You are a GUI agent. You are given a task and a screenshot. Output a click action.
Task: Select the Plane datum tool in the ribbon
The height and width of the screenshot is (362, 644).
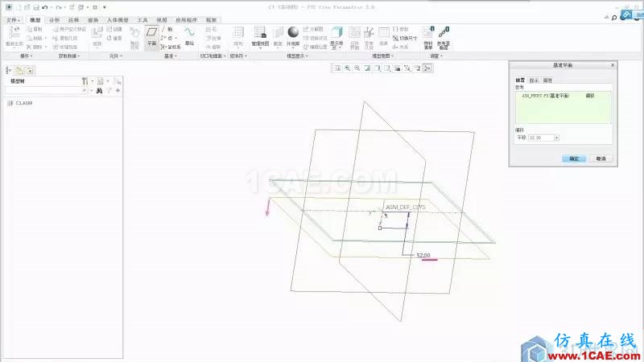151,37
